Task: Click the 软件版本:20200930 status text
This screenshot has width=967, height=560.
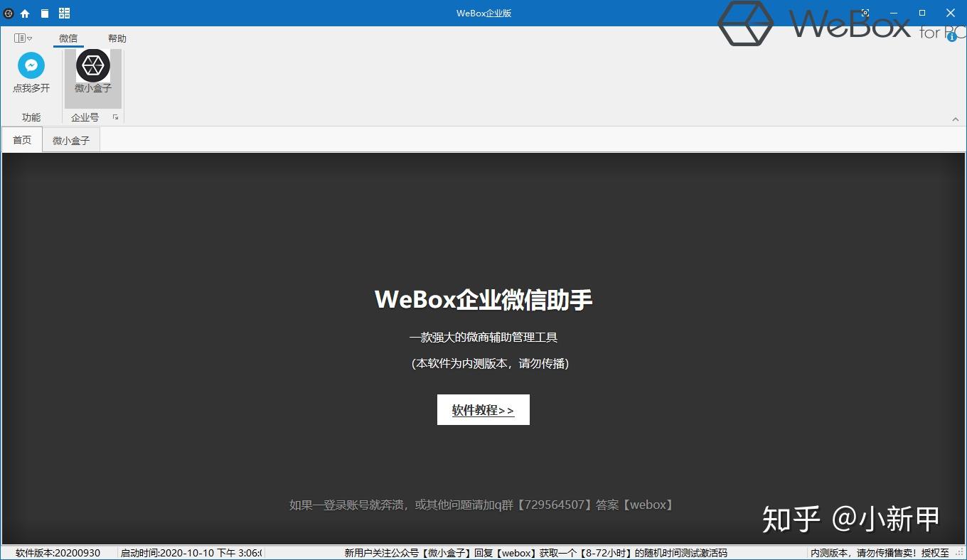Action: (58, 553)
